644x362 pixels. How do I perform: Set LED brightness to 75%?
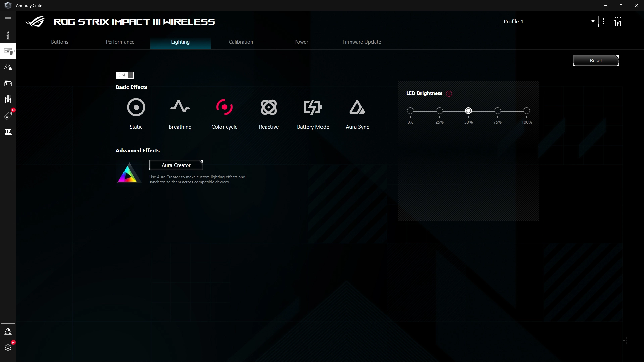tap(498, 111)
